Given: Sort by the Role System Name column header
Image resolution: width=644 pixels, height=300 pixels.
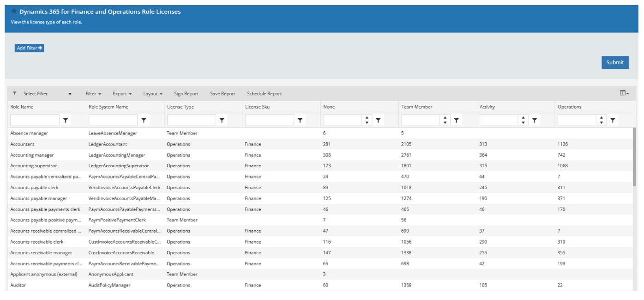Looking at the screenshot, I should click(x=108, y=107).
